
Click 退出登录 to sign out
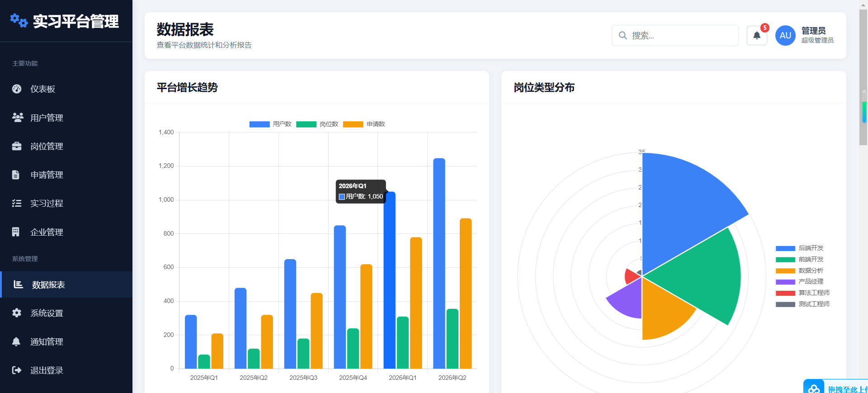click(66, 370)
